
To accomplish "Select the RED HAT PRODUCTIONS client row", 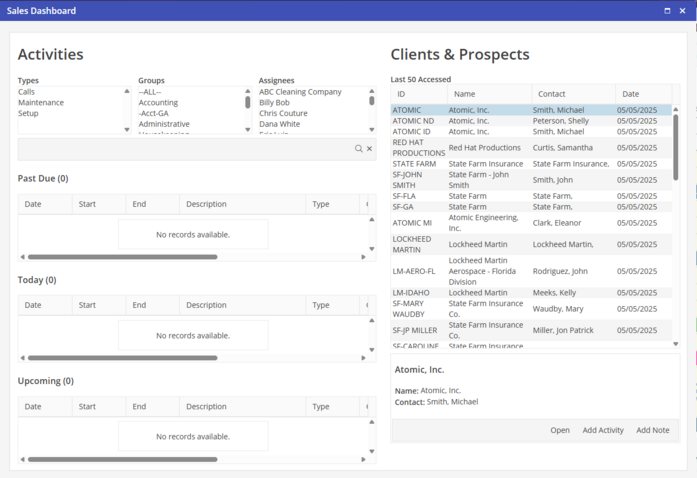I will pyautogui.click(x=419, y=148).
